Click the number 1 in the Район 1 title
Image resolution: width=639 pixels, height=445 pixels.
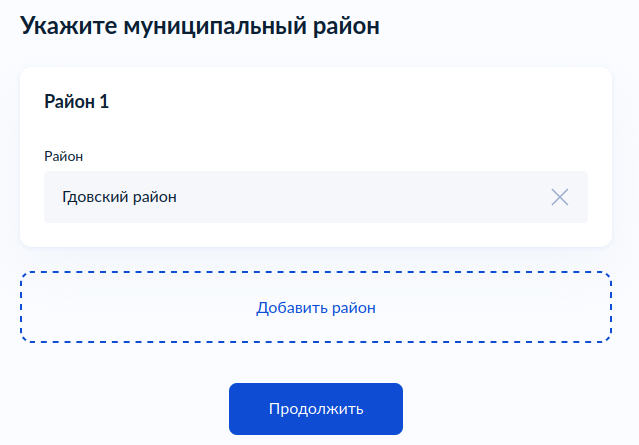[104, 101]
